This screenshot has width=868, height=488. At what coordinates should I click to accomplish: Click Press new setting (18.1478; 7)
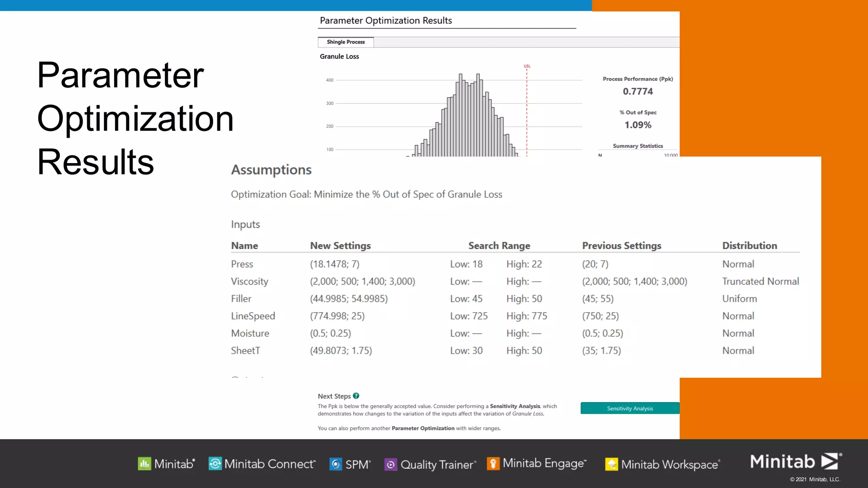335,264
